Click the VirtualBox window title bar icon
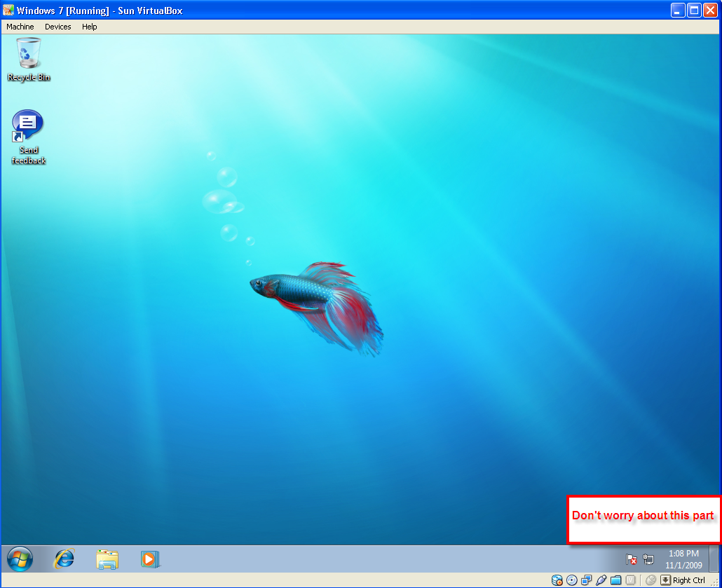Screen dimensions: 722x588 8,10
